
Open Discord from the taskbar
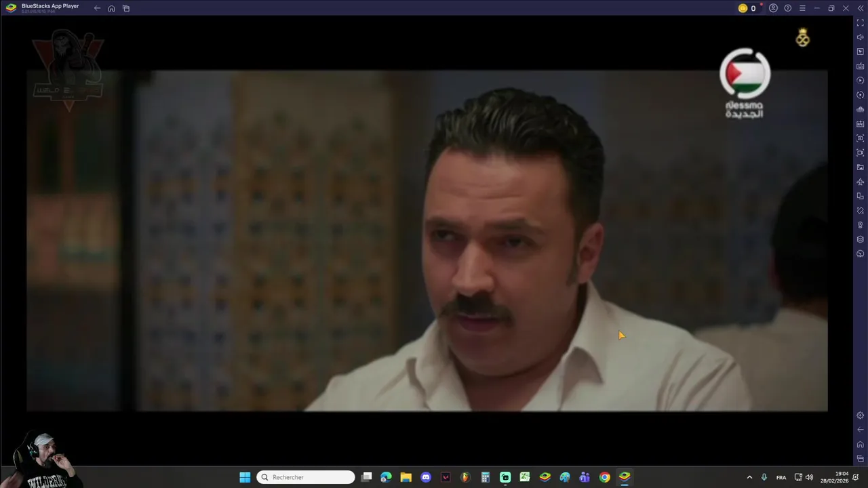coord(426,477)
